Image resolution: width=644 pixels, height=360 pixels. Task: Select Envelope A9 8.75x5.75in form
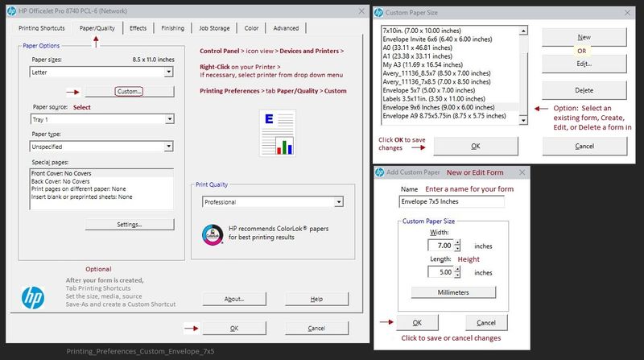pyautogui.click(x=450, y=116)
